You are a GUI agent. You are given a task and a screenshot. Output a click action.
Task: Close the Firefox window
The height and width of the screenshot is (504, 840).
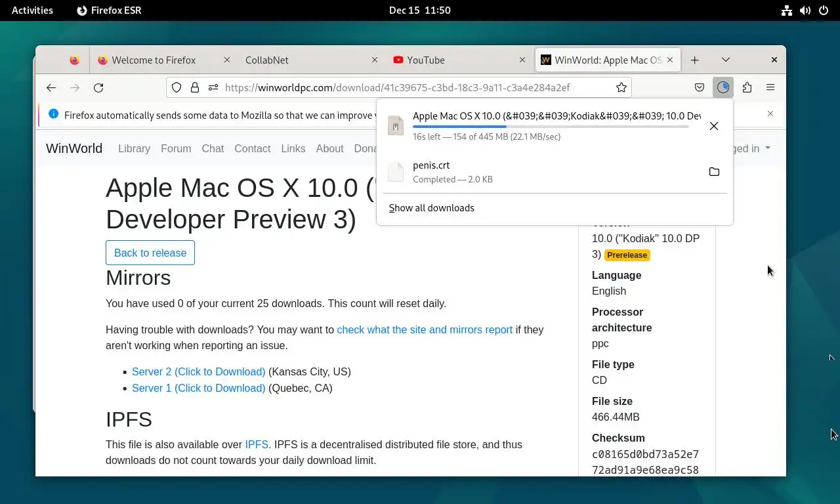[x=774, y=60]
